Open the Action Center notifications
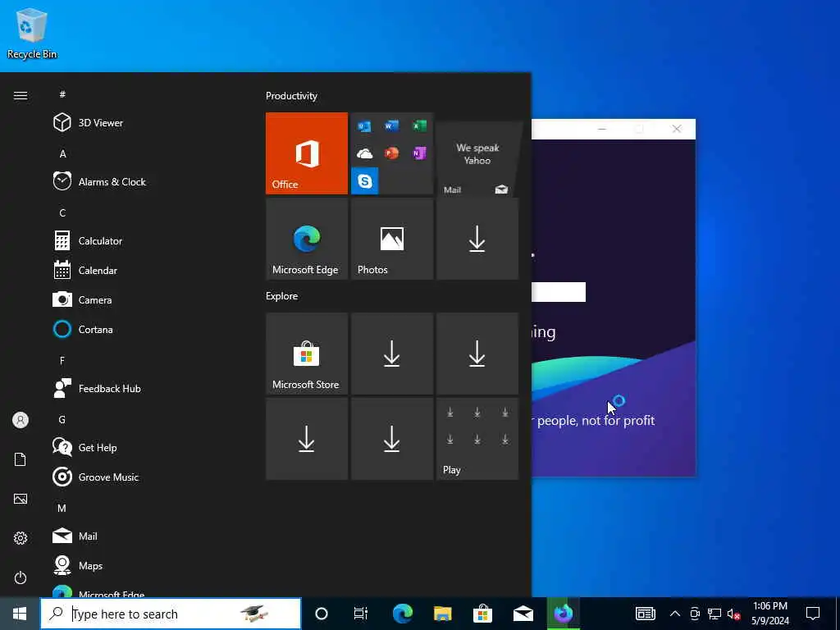The width and height of the screenshot is (840, 630). [x=813, y=614]
